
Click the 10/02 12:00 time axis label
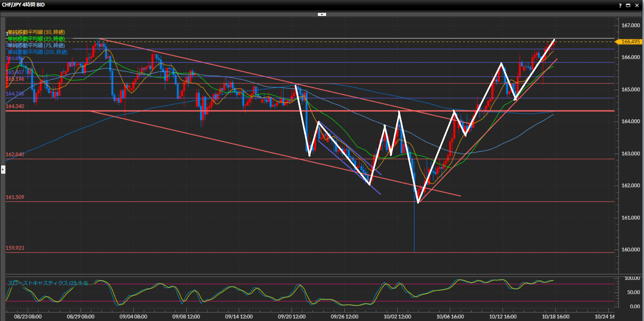pyautogui.click(x=397, y=316)
